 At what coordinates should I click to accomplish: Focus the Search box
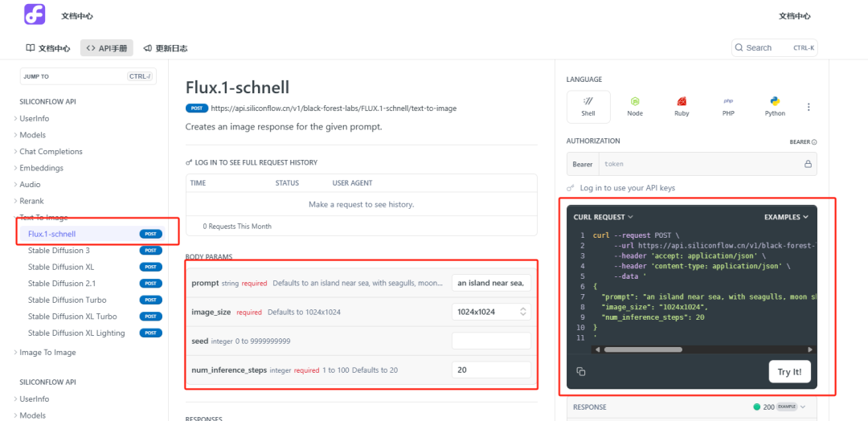tap(775, 47)
